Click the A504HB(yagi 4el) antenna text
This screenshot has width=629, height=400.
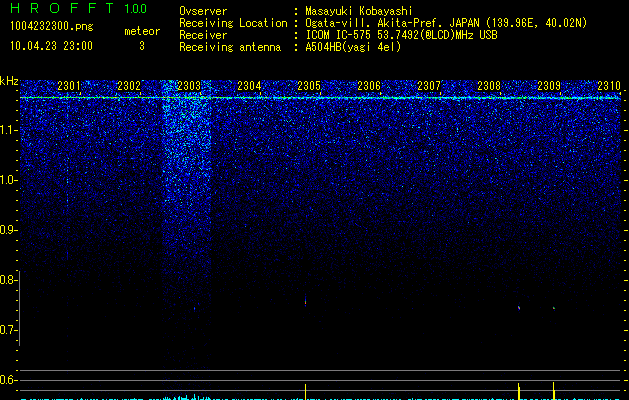coord(353,47)
